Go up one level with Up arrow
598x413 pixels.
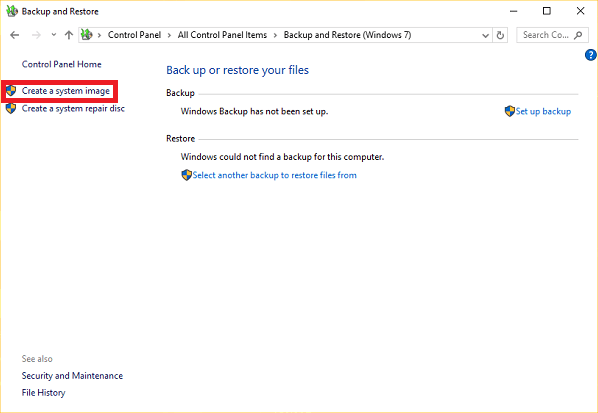coord(69,35)
